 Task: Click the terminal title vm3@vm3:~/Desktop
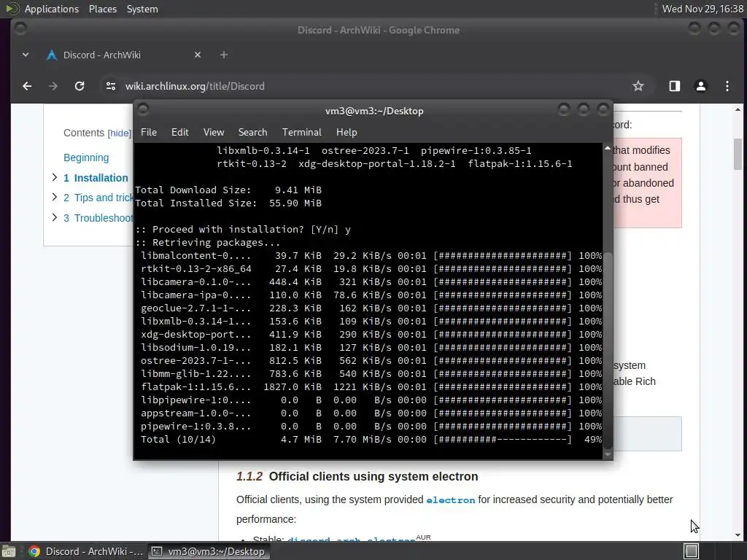pos(374,111)
